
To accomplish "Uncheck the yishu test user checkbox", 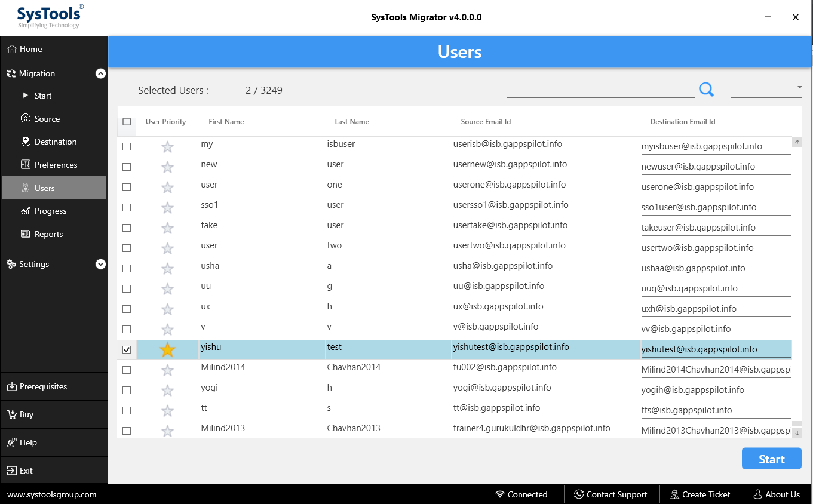I will click(127, 350).
